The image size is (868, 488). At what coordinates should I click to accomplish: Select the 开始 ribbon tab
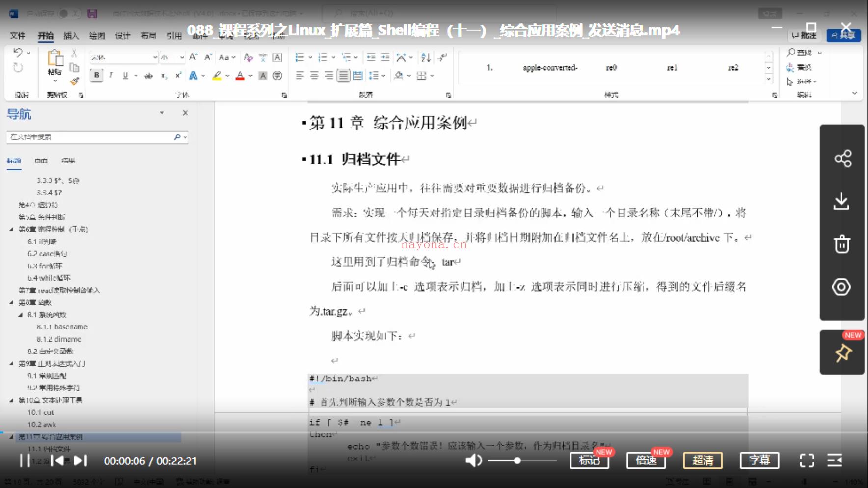pyautogui.click(x=46, y=35)
